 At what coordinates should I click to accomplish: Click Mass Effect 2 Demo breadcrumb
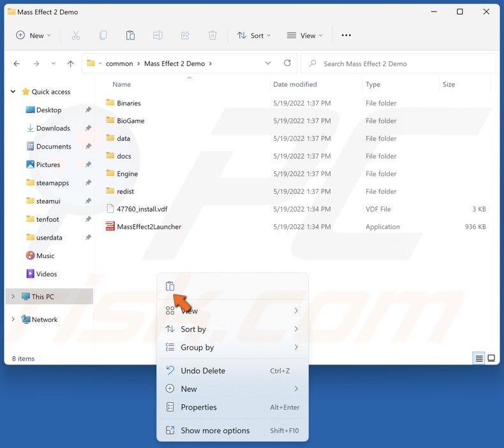pos(175,64)
